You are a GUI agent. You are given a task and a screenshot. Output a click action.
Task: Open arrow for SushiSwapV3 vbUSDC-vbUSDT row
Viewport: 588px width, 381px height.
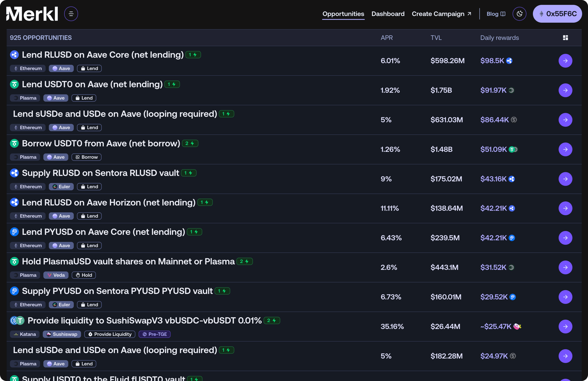[565, 326]
